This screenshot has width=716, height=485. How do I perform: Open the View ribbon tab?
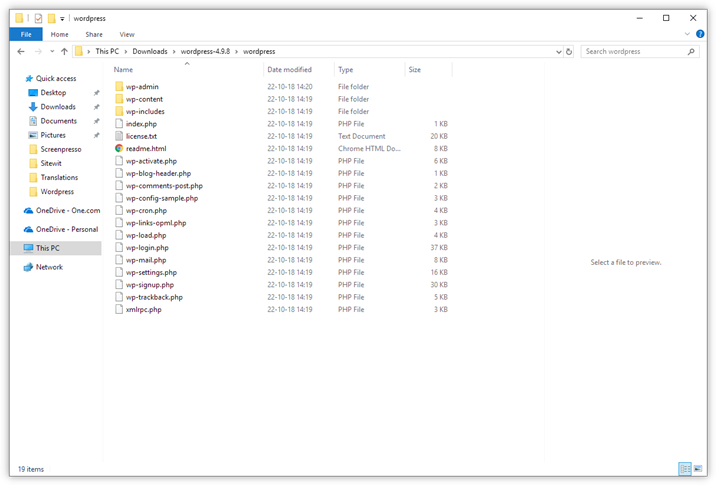pos(127,34)
